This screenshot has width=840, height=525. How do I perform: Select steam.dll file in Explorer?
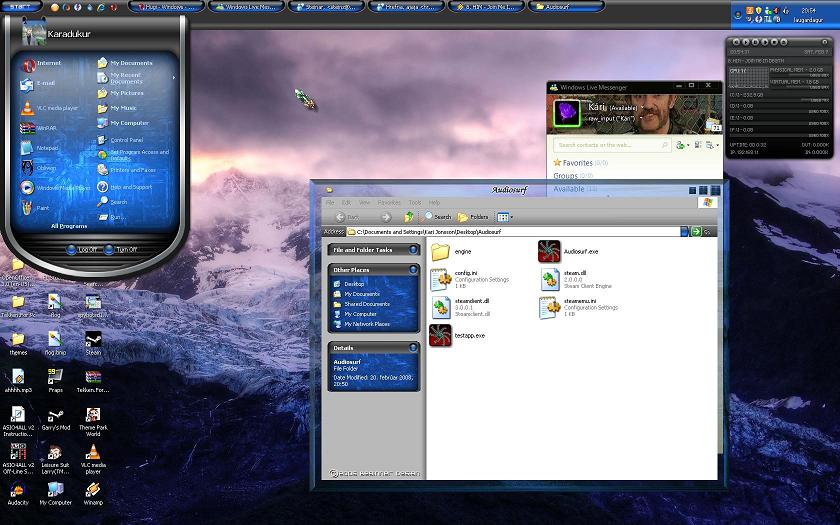point(576,279)
